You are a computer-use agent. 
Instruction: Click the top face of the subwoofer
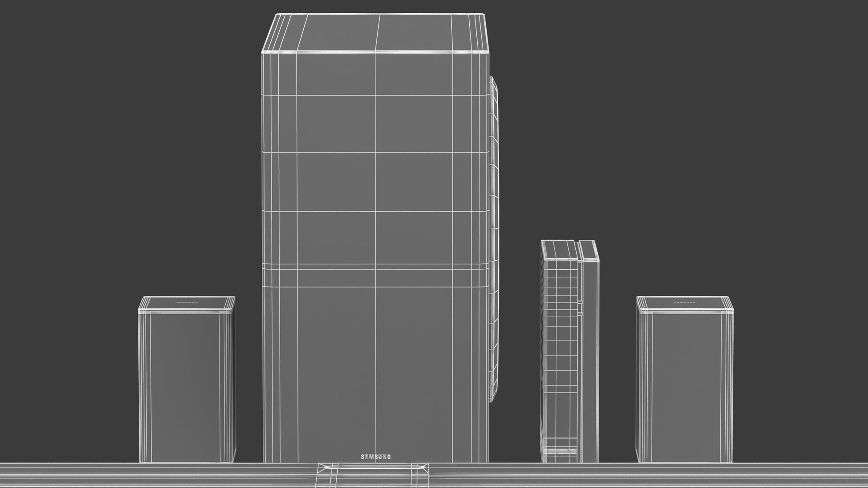(375, 33)
